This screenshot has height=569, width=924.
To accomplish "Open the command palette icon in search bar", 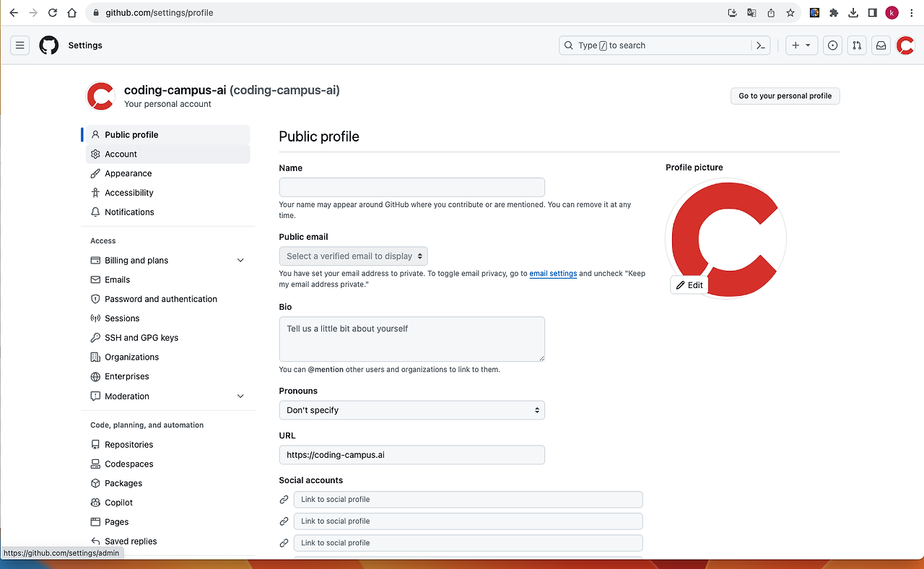I will pyautogui.click(x=761, y=45).
